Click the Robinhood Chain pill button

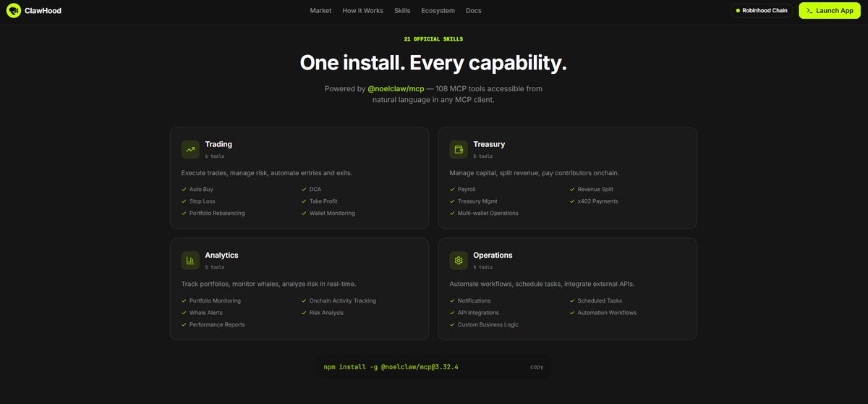(762, 11)
